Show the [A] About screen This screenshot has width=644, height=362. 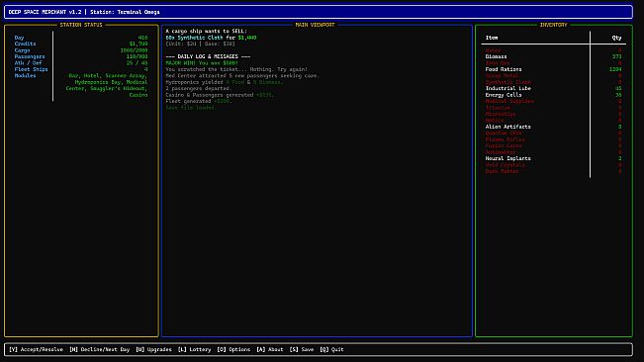click(270, 349)
